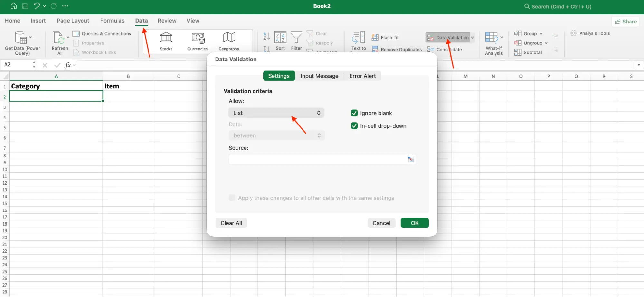Enable applying changes to cells with same settings
644x297 pixels.
232,198
